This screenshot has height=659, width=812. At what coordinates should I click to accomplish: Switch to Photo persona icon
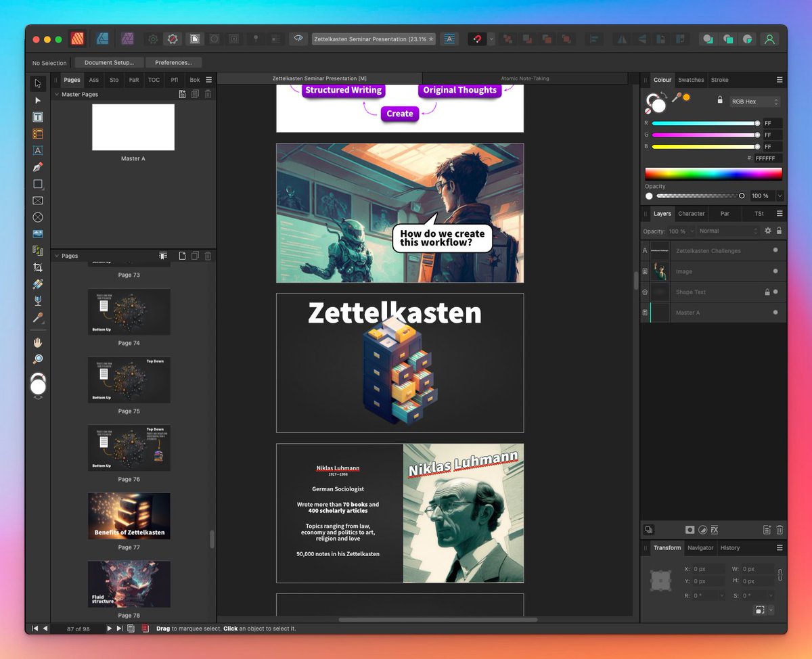(x=127, y=39)
